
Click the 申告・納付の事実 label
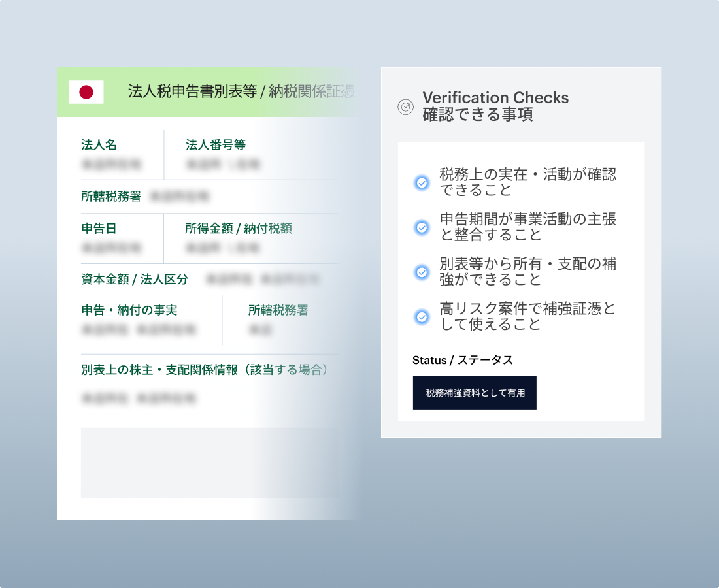click(x=129, y=310)
